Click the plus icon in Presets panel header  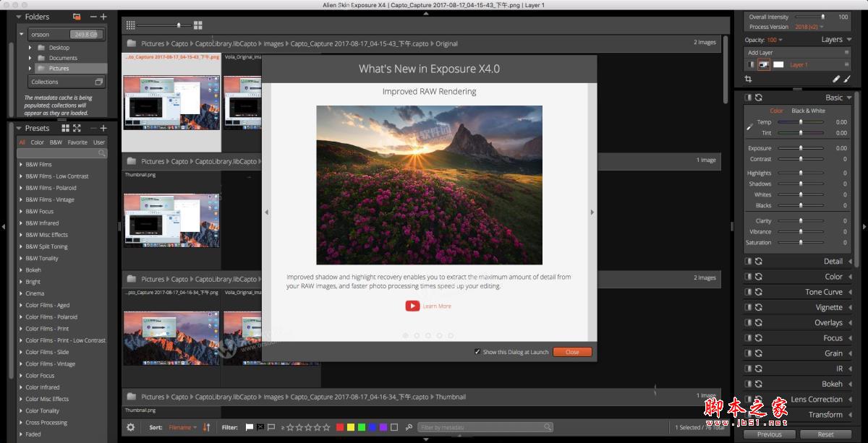[103, 128]
